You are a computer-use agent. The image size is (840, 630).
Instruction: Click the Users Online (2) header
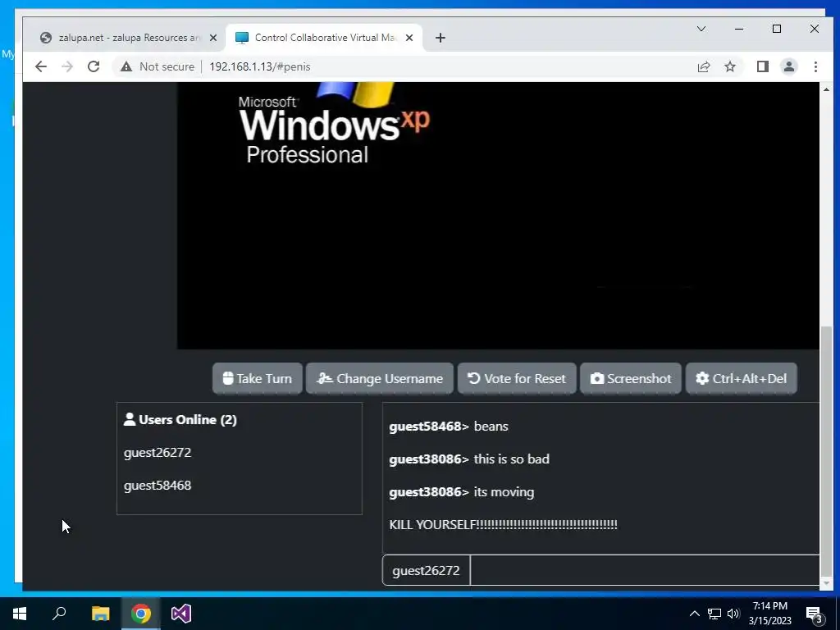click(x=180, y=419)
